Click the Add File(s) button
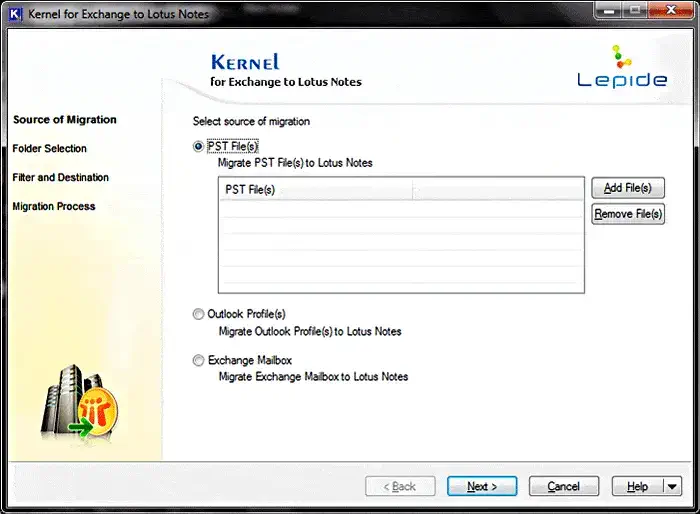 (628, 188)
